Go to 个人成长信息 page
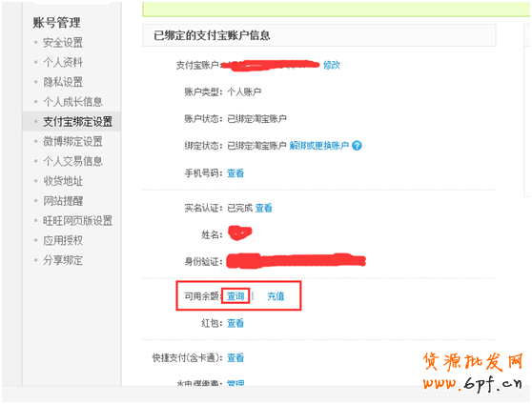Screen dimensions: 532x404 click(72, 102)
